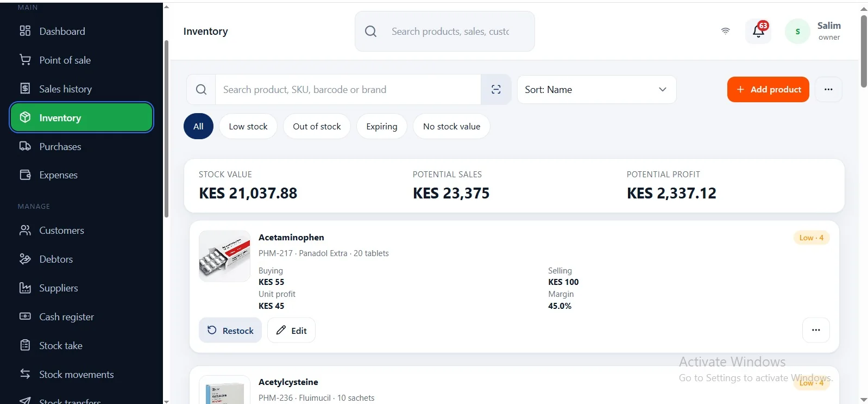The image size is (868, 404).
Task: Click the Stock take clipboard icon
Action: (25, 345)
